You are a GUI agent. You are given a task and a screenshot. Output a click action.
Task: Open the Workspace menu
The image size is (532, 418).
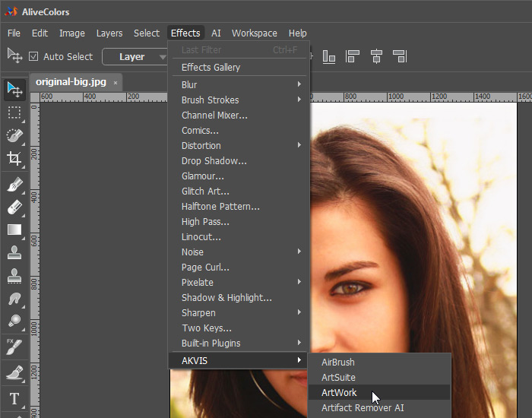255,33
